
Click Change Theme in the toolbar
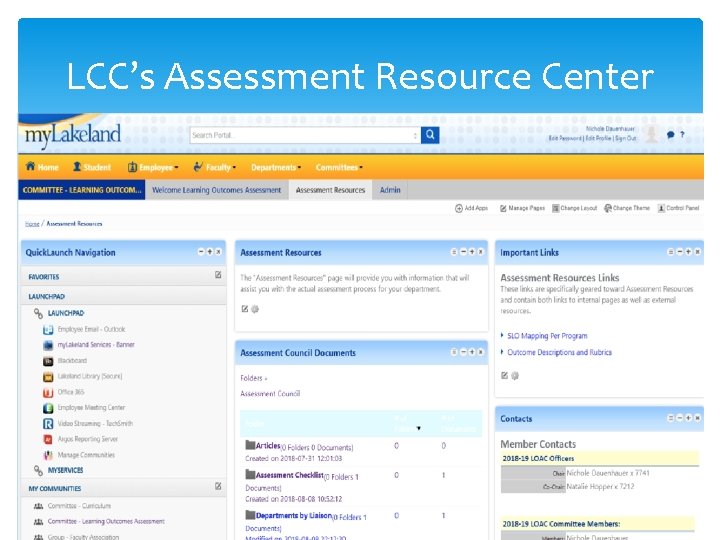(627, 208)
